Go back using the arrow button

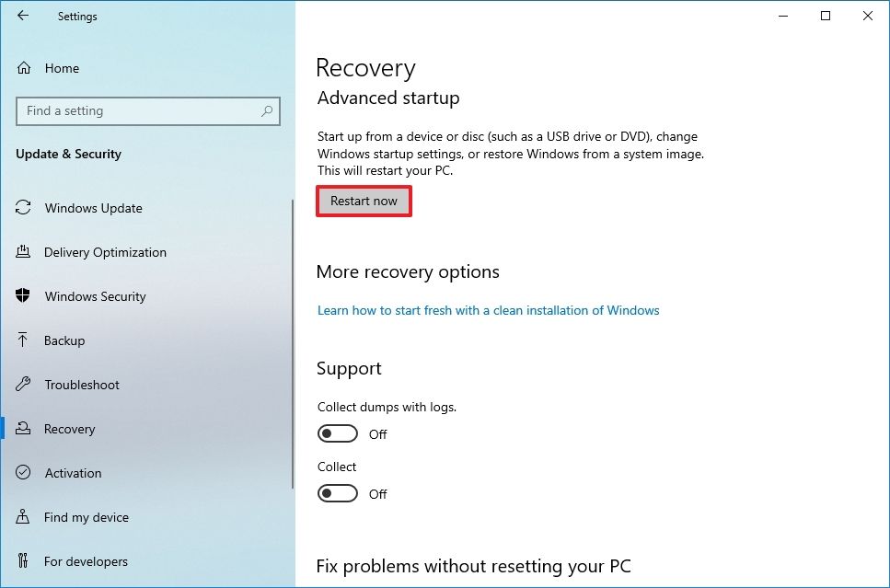point(22,16)
